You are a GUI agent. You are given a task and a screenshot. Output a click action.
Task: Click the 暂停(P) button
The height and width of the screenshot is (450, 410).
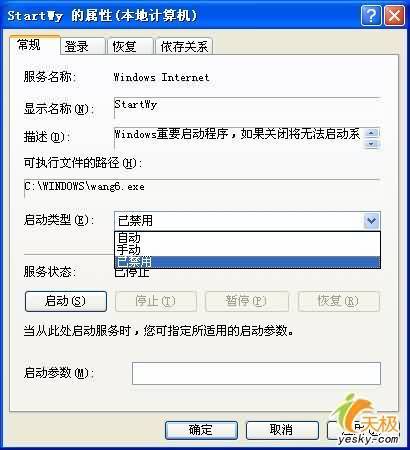click(x=247, y=301)
